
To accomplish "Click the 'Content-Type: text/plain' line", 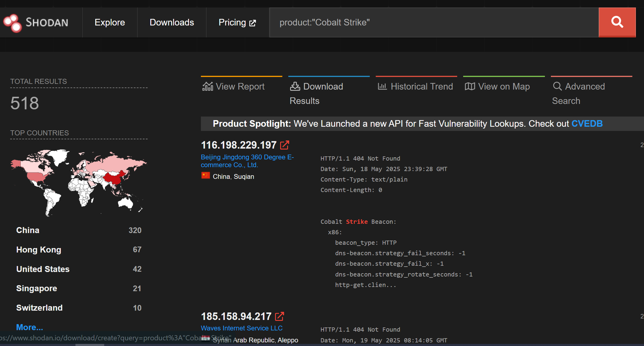I will [364, 179].
